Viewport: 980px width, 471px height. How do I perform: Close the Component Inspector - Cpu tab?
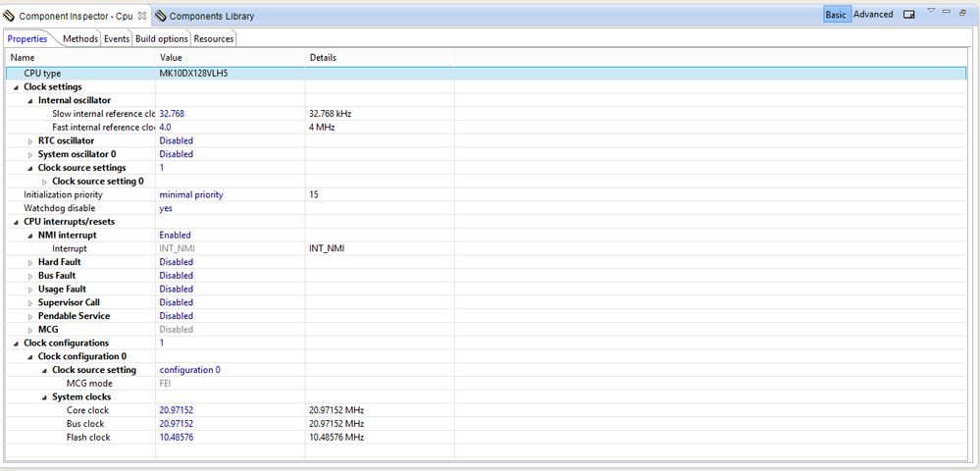coord(142,16)
